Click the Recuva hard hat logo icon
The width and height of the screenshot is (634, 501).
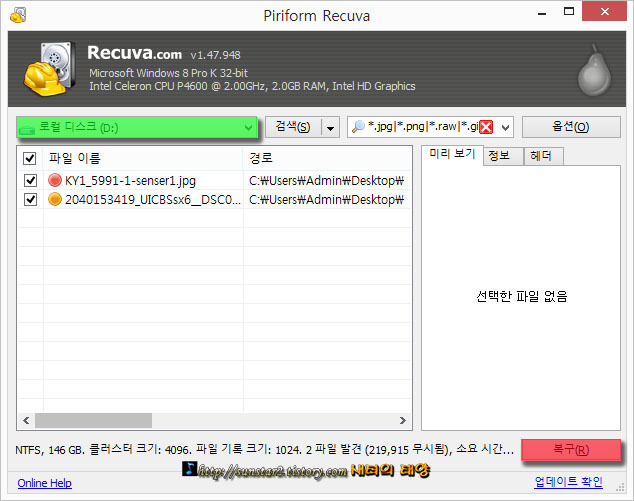tap(49, 68)
